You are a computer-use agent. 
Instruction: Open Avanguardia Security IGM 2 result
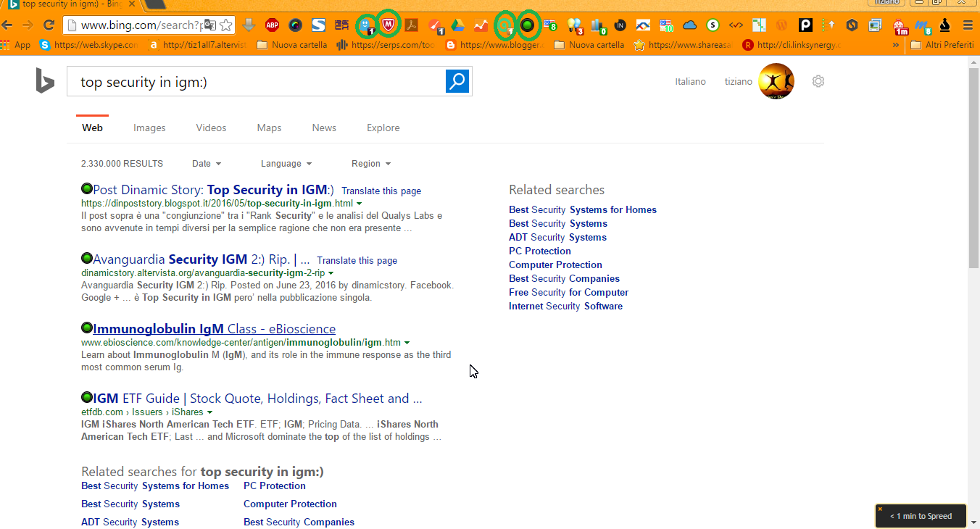tap(201, 259)
